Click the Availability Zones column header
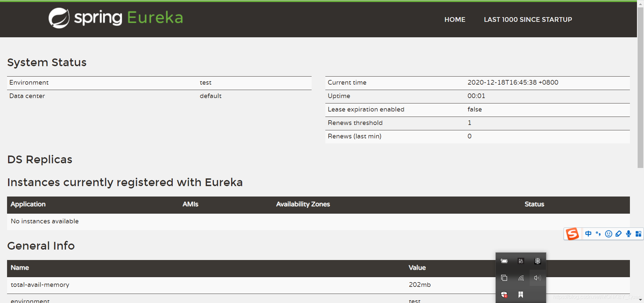Image resolution: width=644 pixels, height=303 pixels. (303, 204)
